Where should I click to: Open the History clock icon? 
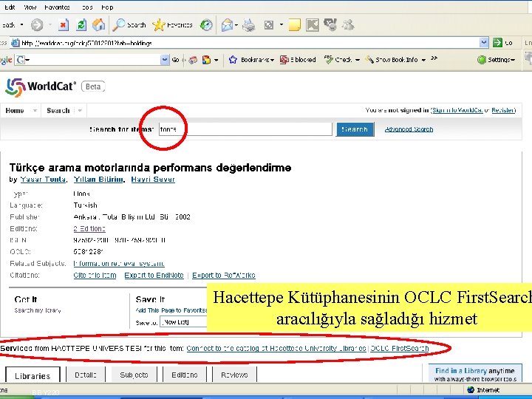coord(206,25)
